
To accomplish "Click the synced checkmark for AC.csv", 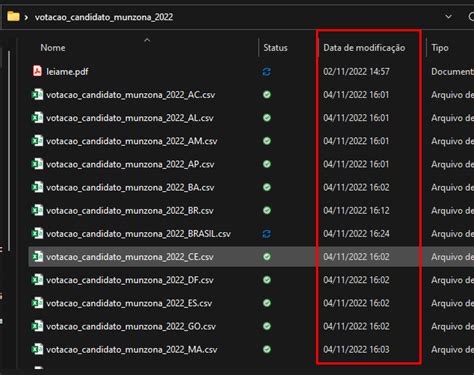I will pos(267,95).
